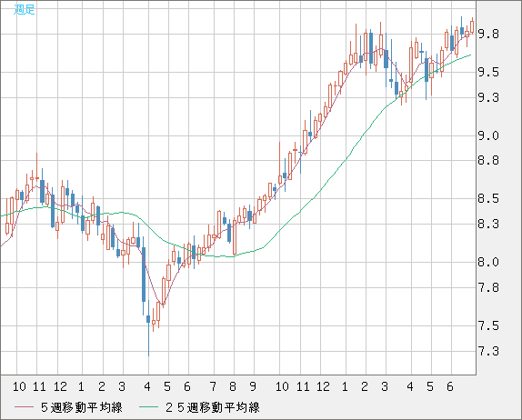
Task: Click month 7 on the time axis
Action: tap(213, 386)
